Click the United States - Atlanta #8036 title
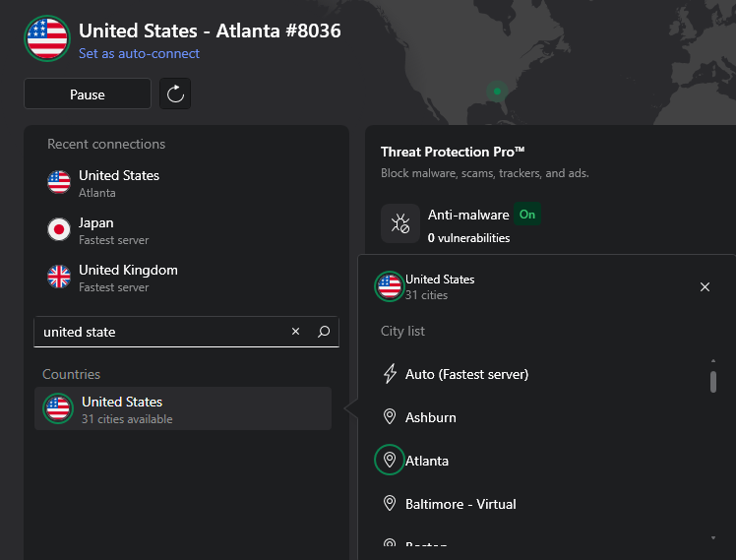Image resolution: width=736 pixels, height=560 pixels. tap(210, 31)
